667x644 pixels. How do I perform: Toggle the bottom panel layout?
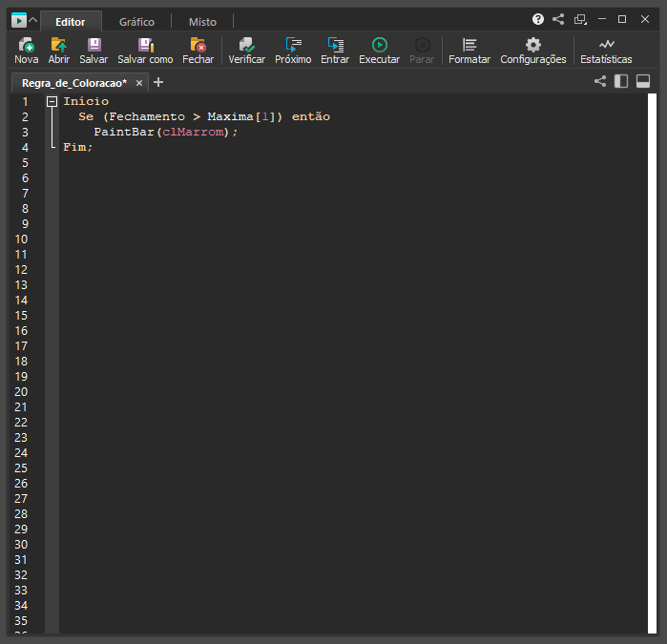pyautogui.click(x=643, y=82)
